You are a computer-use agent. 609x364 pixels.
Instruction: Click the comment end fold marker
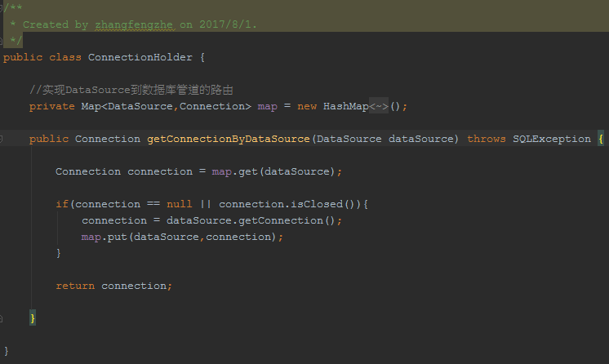click(1, 41)
